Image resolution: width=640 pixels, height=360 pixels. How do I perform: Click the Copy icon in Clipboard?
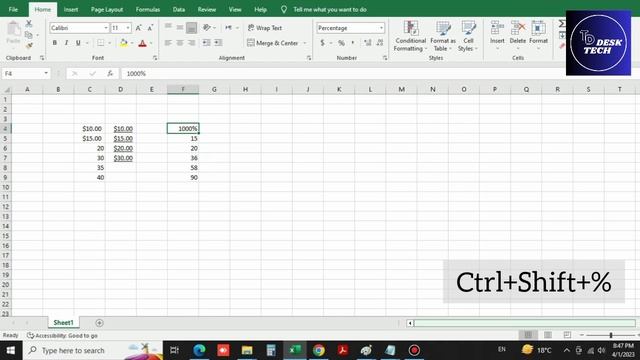28,35
